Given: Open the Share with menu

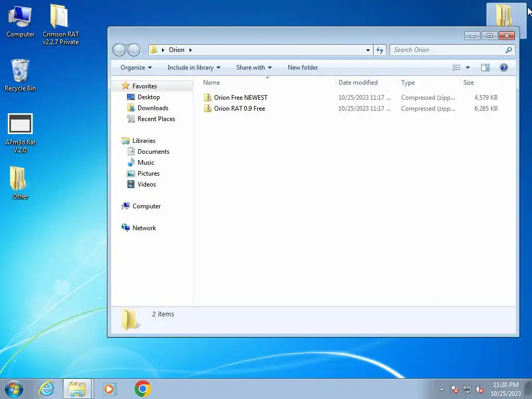Looking at the screenshot, I should (x=254, y=68).
